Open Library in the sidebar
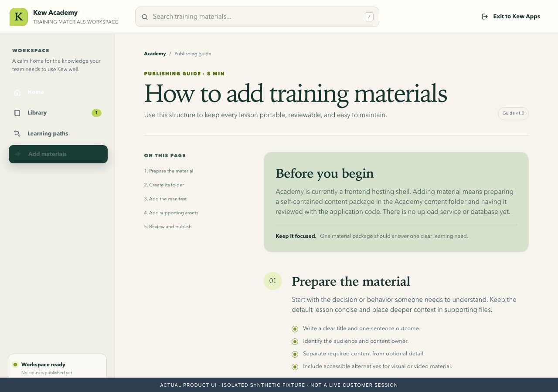The image size is (558, 392). [58, 113]
